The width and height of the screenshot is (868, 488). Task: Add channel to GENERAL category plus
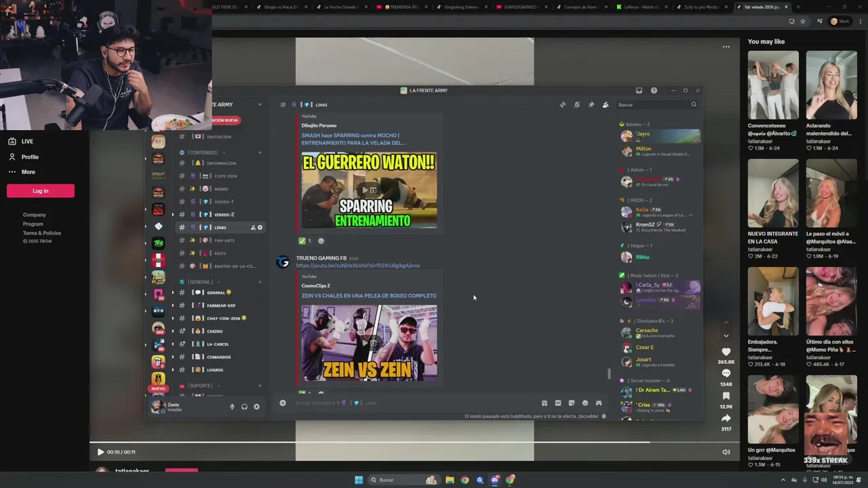(260, 282)
